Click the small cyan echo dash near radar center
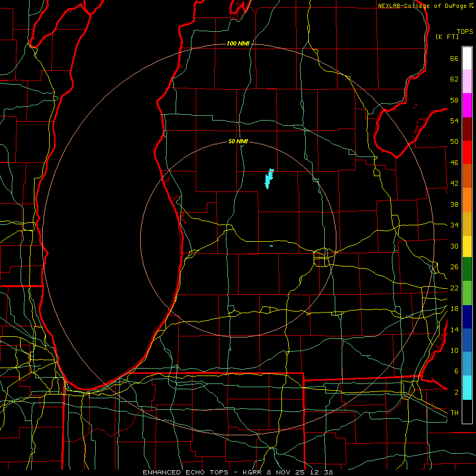 (x=271, y=246)
